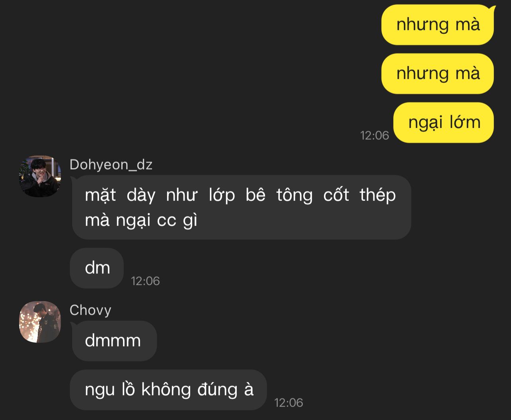511x420 pixels.
Task: Select the topmost yellow "nhưng mà" bubble
Action: pyautogui.click(x=438, y=25)
